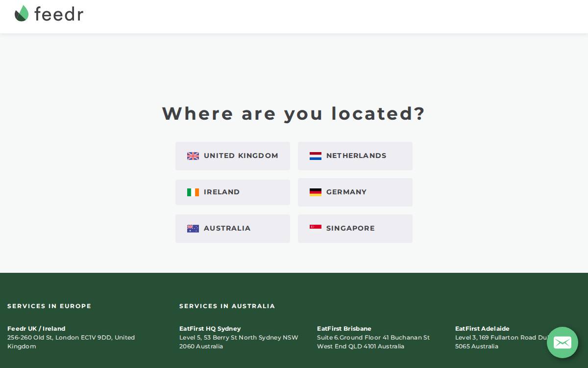Click the 'Feedr UK / Ireland' footer title
This screenshot has height=368, width=588.
(x=36, y=329)
